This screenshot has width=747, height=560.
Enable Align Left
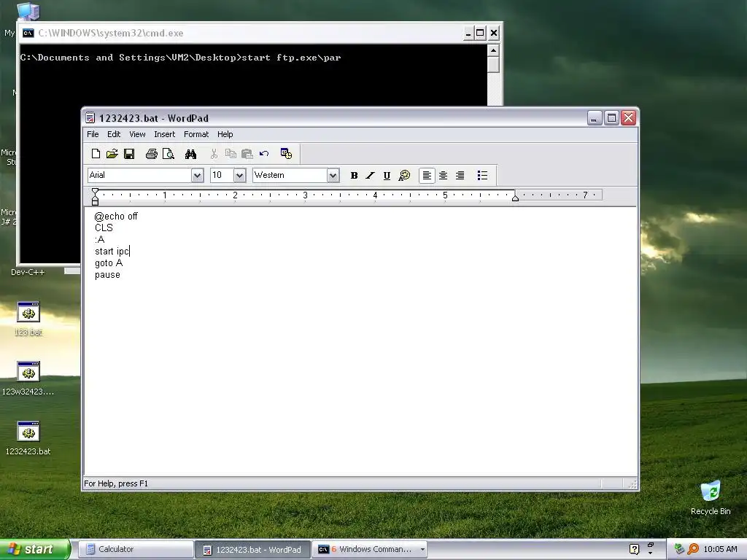click(x=427, y=176)
